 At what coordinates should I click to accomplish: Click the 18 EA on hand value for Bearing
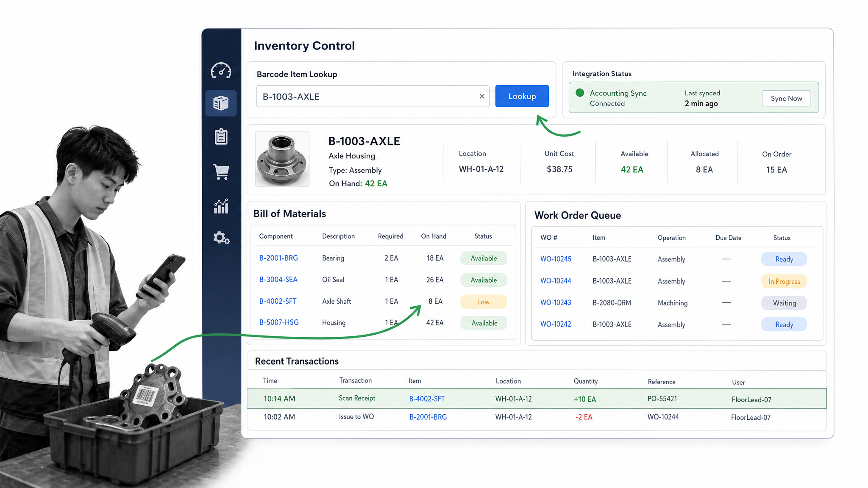coord(435,258)
